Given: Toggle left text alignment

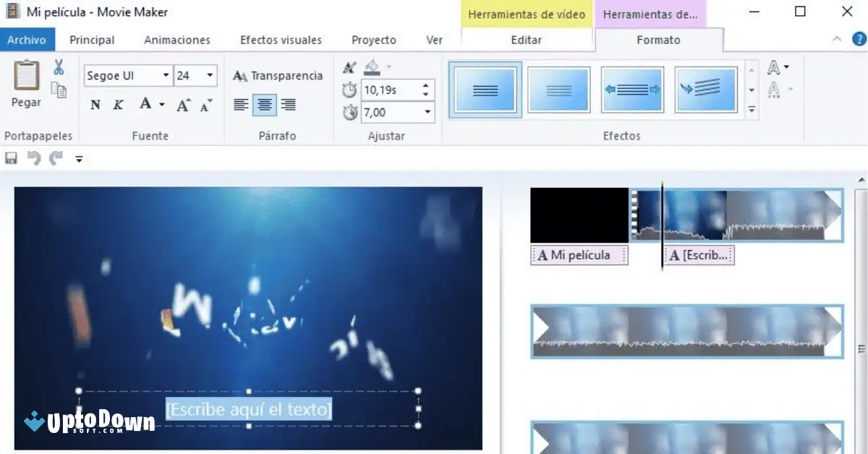Looking at the screenshot, I should pyautogui.click(x=240, y=104).
